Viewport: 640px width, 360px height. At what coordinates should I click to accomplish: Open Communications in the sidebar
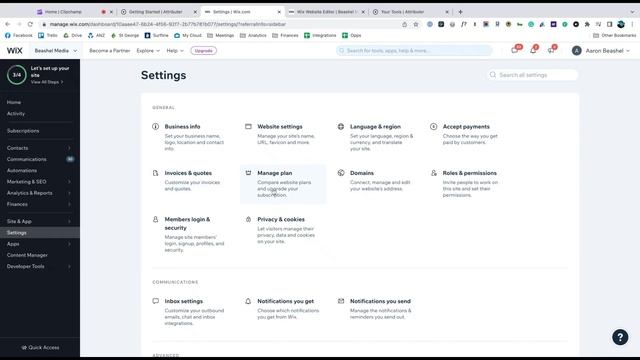[x=27, y=159]
